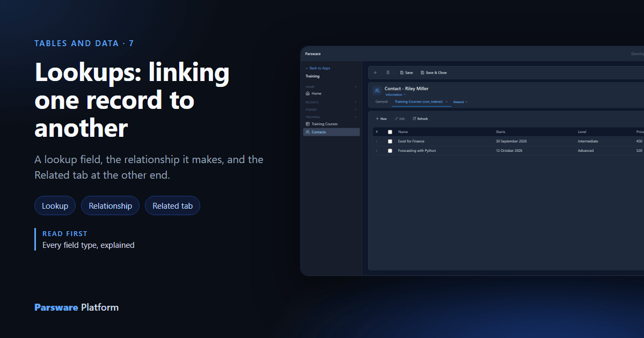The height and width of the screenshot is (338, 644).
Task: Click the Relationship tag pill
Action: (111, 205)
